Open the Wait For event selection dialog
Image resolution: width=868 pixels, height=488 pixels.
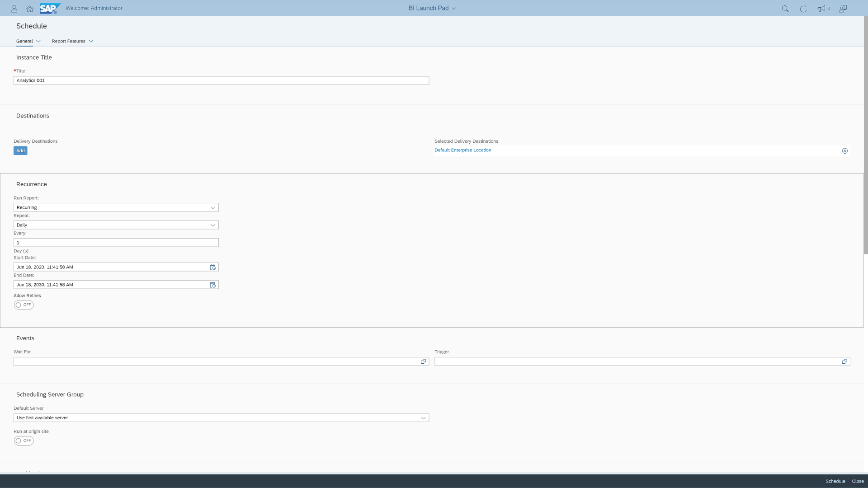pyautogui.click(x=423, y=361)
